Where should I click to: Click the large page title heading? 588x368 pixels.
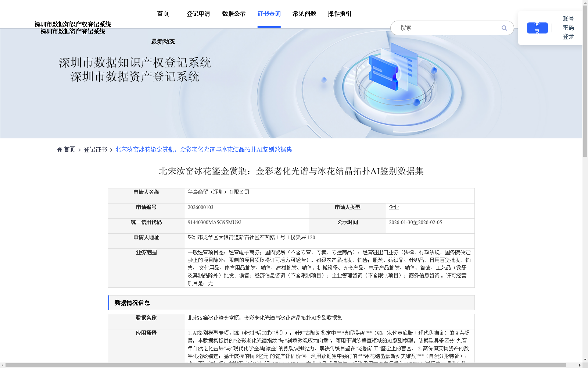[291, 171]
